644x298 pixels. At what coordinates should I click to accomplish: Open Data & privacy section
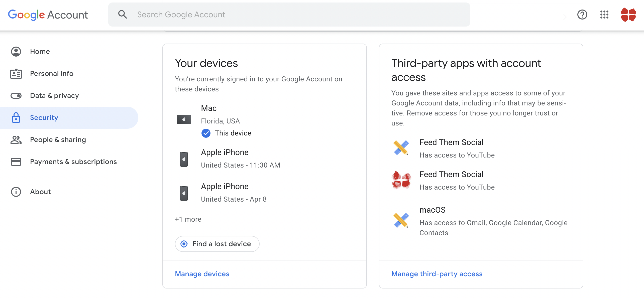tap(69, 96)
